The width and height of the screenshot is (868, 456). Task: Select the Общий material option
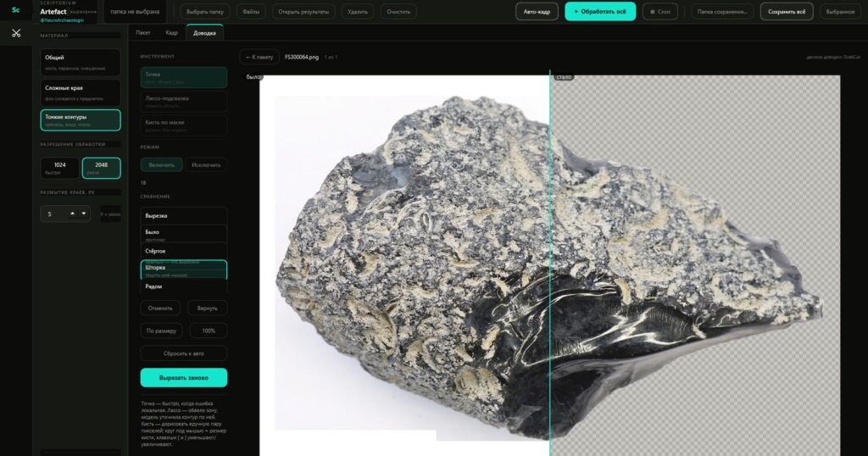81,62
